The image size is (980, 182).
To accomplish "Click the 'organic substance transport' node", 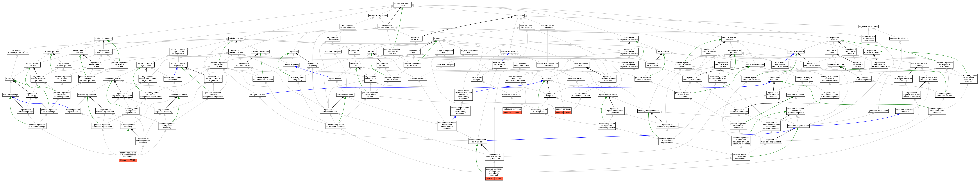I will pos(469,51).
